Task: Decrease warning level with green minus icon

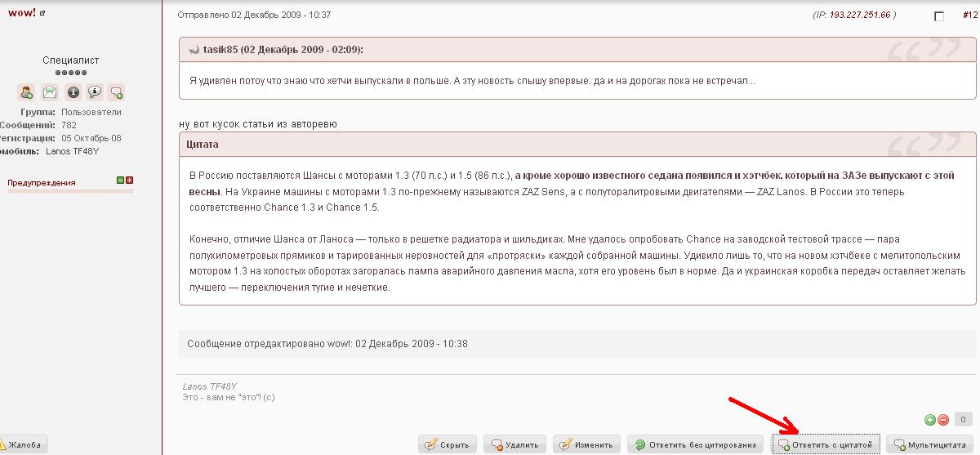Action: click(x=120, y=181)
